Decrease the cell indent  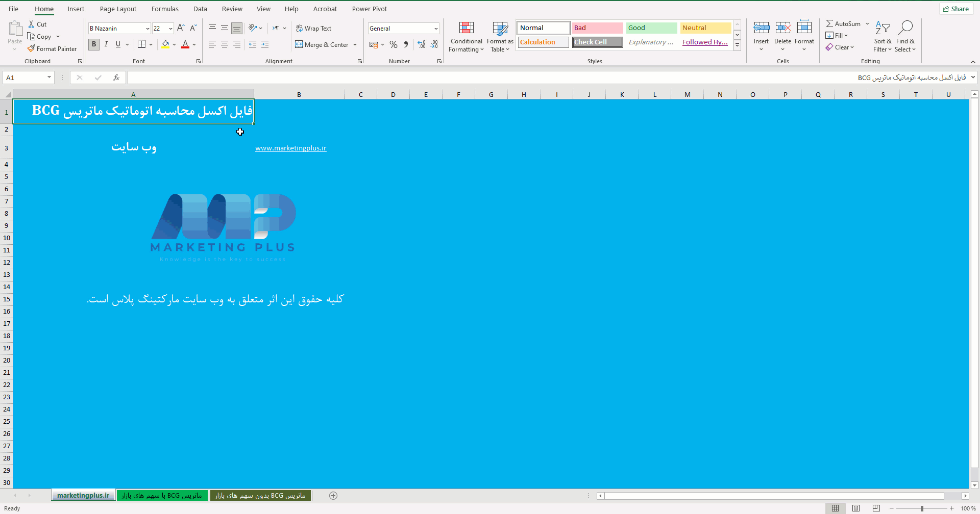coord(253,44)
